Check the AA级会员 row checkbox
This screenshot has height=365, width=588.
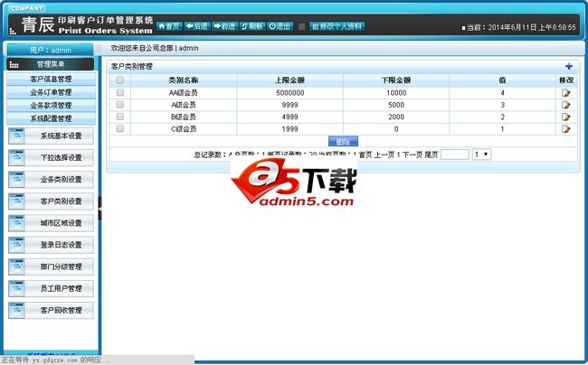(x=120, y=92)
